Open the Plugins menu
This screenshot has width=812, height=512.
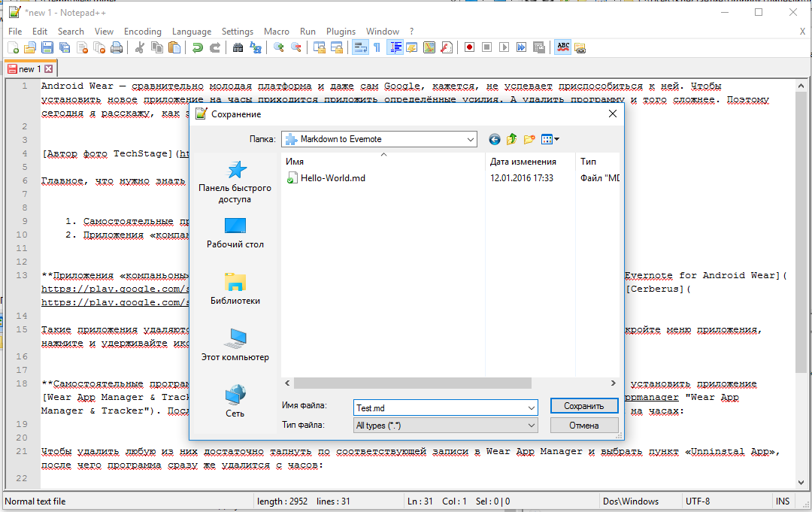point(341,32)
